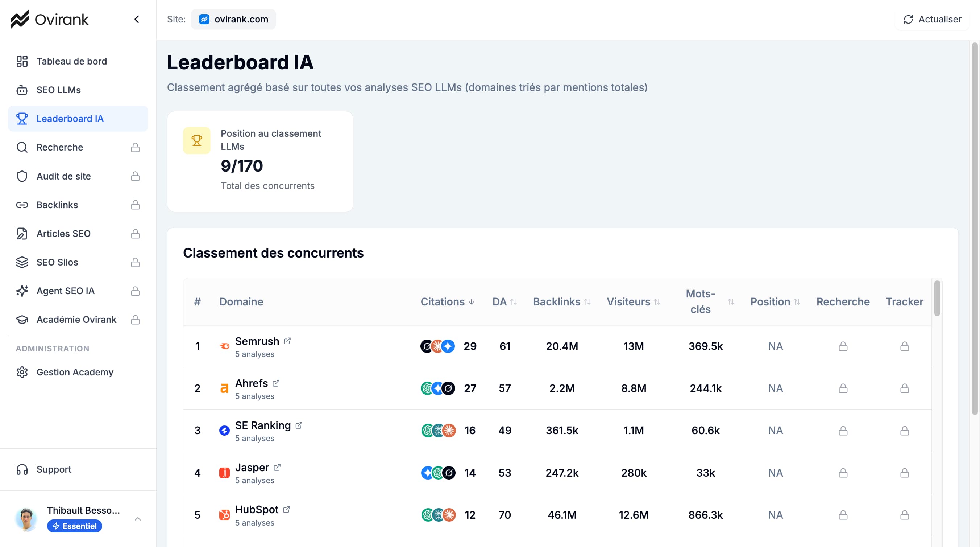Click SE Ranking Recherche lock icon
Image resolution: width=980 pixels, height=547 pixels.
click(x=843, y=431)
